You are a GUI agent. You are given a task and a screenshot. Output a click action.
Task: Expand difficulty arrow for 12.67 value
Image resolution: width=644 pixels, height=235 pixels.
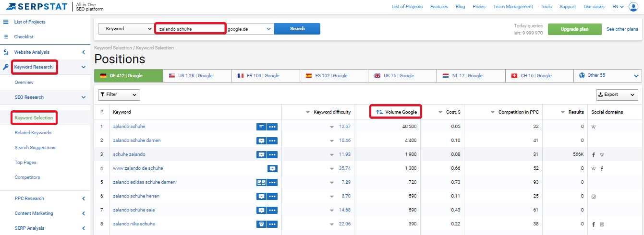pyautogui.click(x=331, y=127)
